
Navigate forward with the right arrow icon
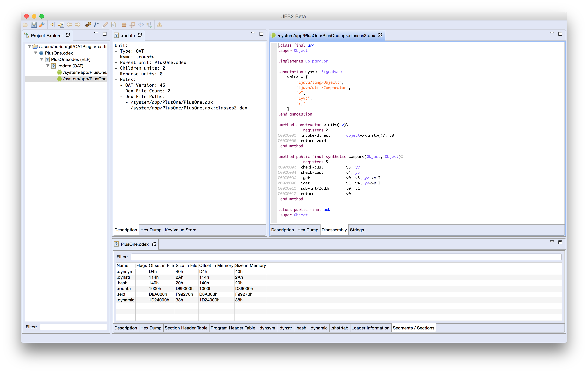tap(78, 25)
